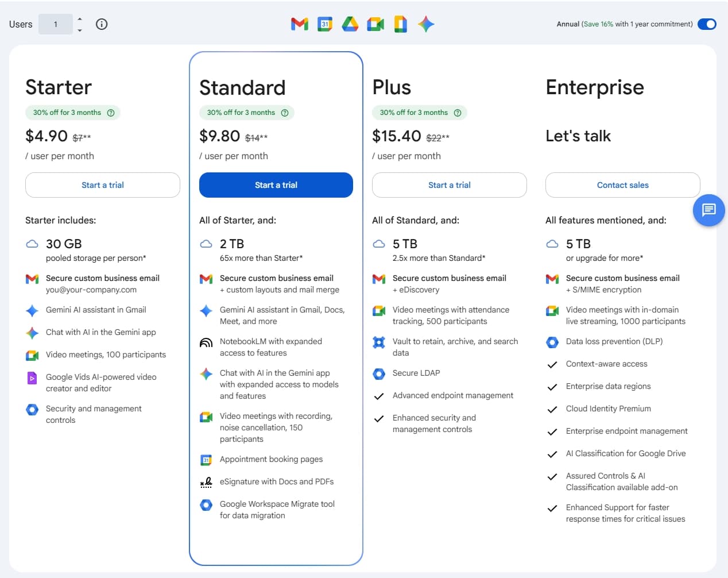The height and width of the screenshot is (578, 728).
Task: Click 'Chat with AI in the Gemini app' in Starter
Action: click(x=101, y=333)
